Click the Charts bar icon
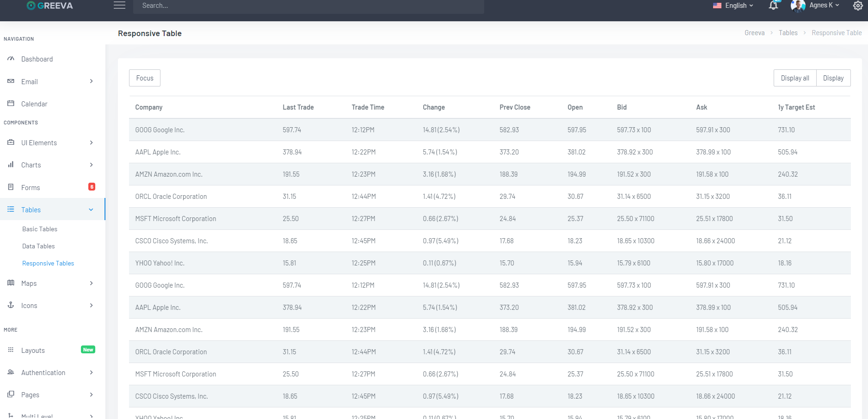Image resolution: width=868 pixels, height=419 pixels. 11,165
